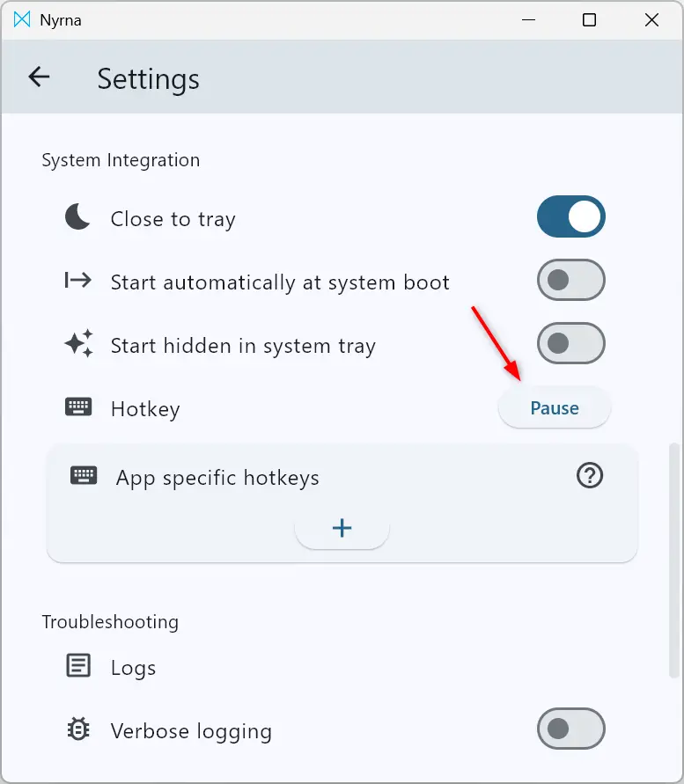The width and height of the screenshot is (684, 784).
Task: Change the Pause hotkey button
Action: click(x=555, y=407)
